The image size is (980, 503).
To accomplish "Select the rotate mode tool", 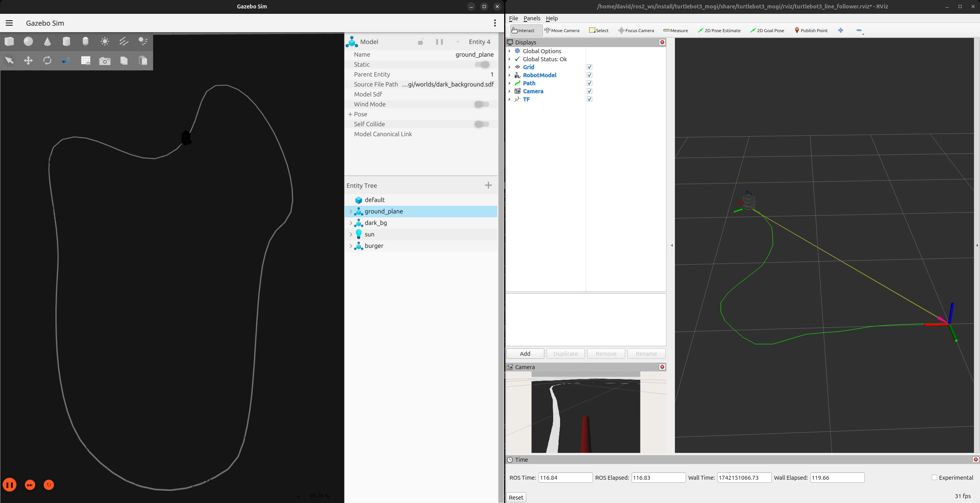I will (x=47, y=60).
